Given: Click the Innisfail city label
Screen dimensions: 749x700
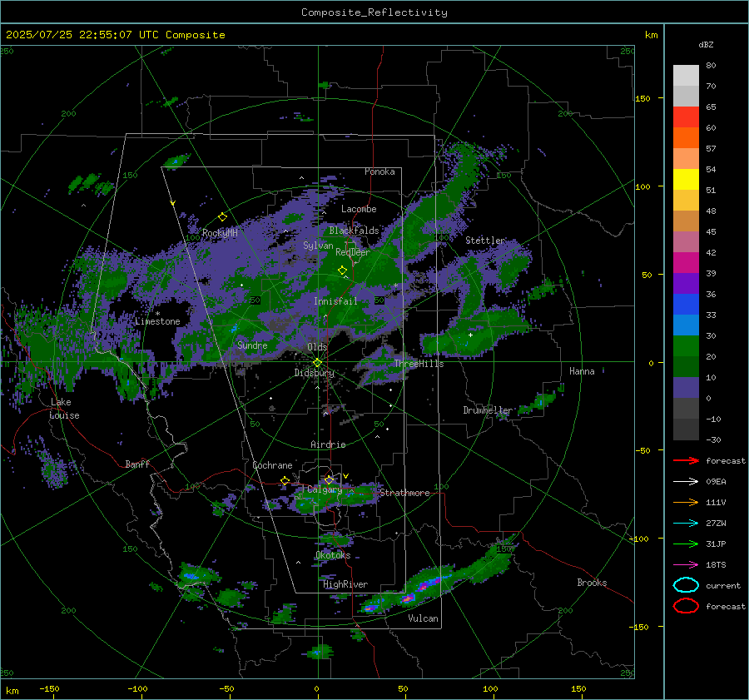Looking at the screenshot, I should pos(335,301).
